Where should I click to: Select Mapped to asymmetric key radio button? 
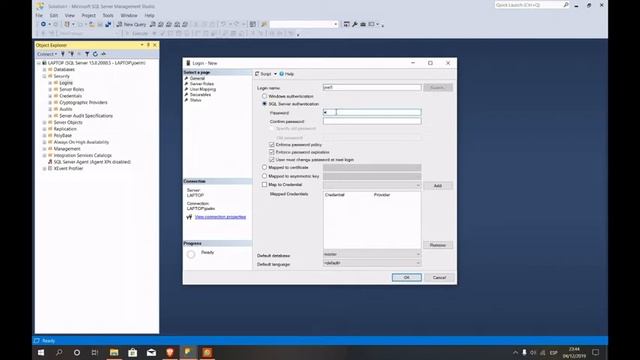tap(264, 176)
